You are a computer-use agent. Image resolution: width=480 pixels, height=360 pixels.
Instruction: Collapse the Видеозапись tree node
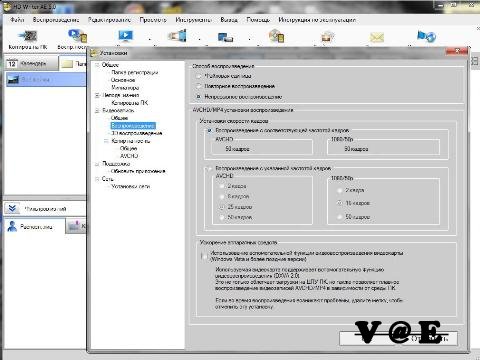[97, 110]
